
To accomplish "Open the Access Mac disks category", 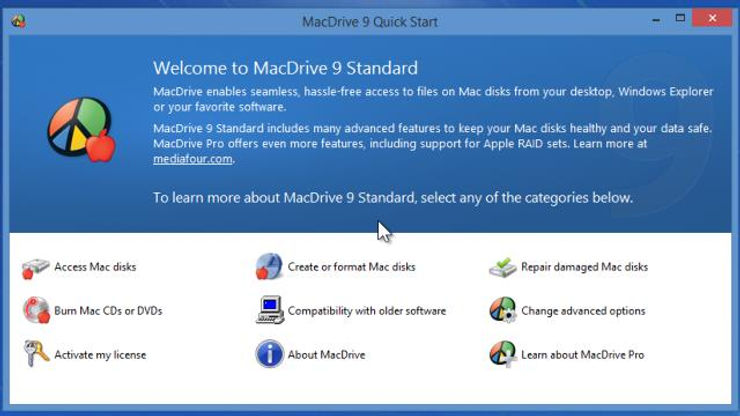I will click(95, 267).
